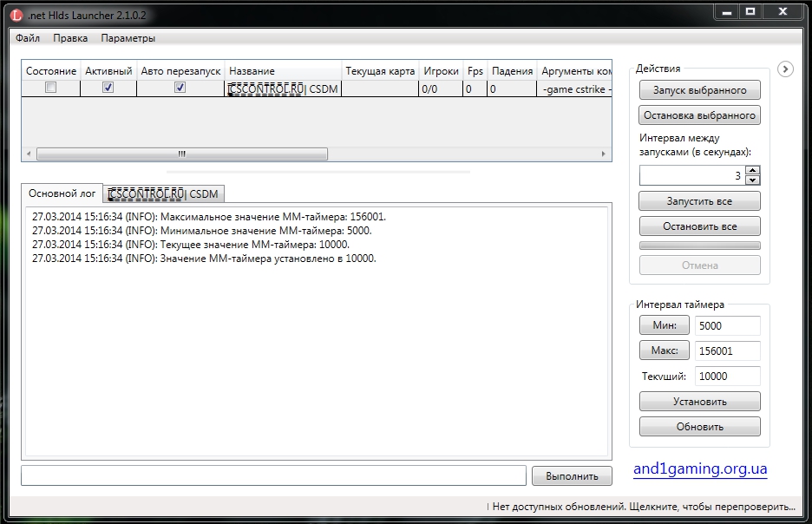The width and height of the screenshot is (812, 524).
Task: Click the Запуск выбранного button
Action: coord(699,90)
